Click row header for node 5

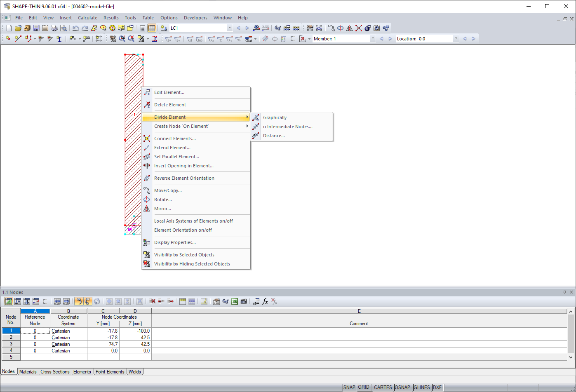click(11, 357)
